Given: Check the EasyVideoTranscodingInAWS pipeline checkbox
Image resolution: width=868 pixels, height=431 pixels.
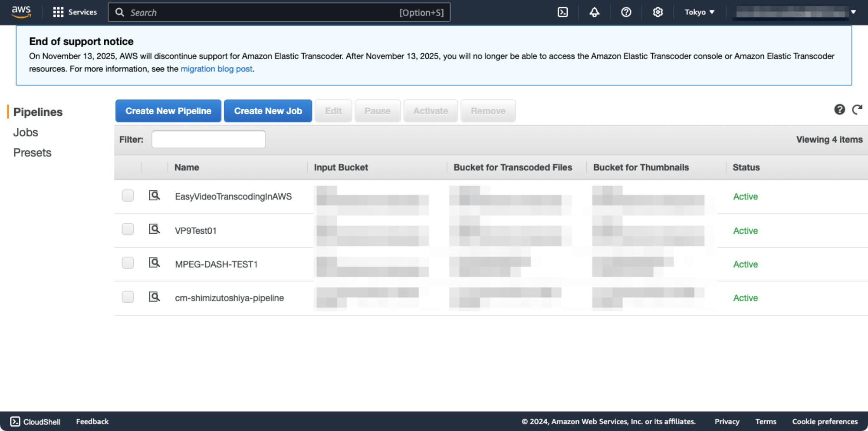Looking at the screenshot, I should coord(128,196).
